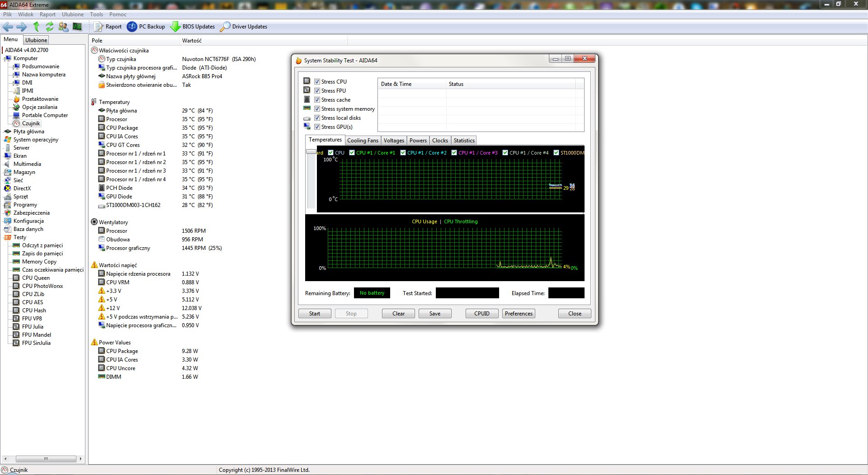Uncheck the Stress CPU checkbox

(317, 82)
